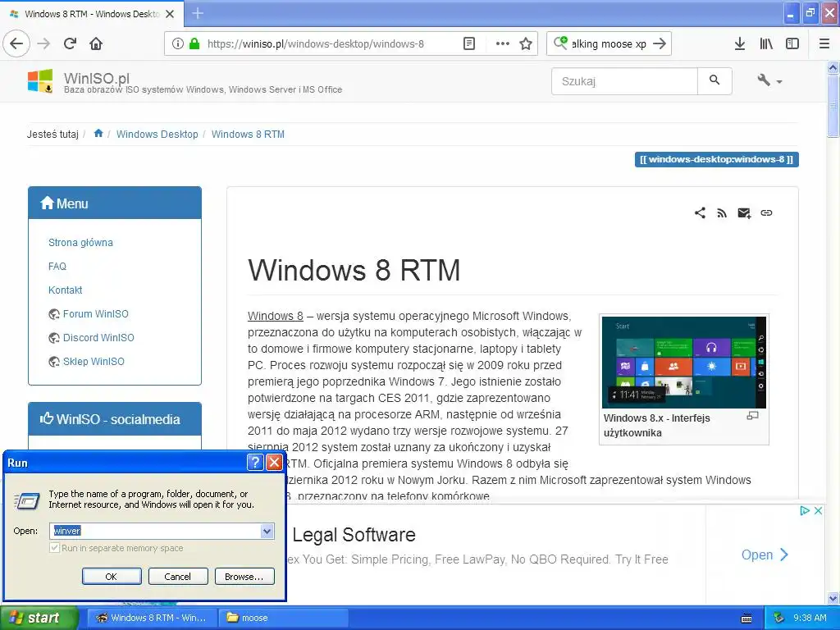
Task: Select the Windows 8 RTM browser tab
Action: tap(92, 14)
